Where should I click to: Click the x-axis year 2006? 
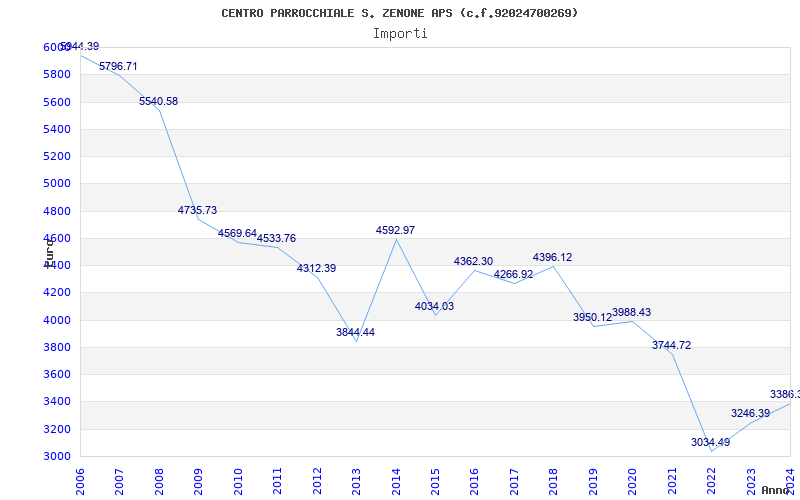click(x=80, y=482)
